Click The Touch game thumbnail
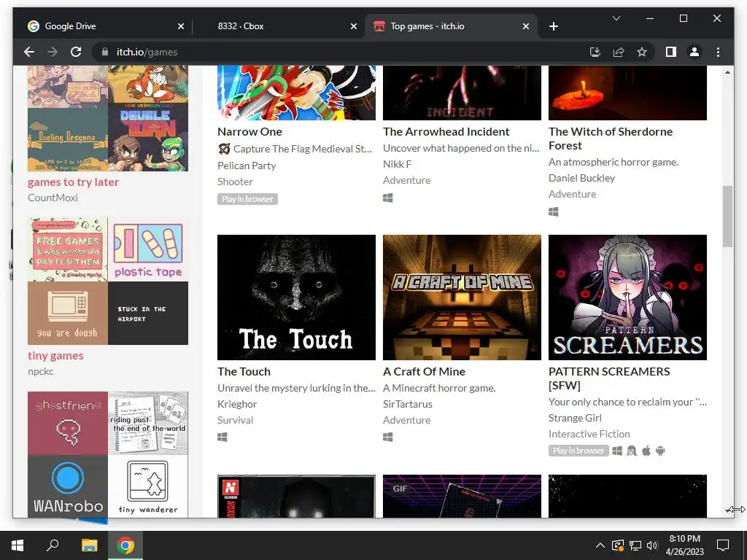The height and width of the screenshot is (560, 747). 296,297
